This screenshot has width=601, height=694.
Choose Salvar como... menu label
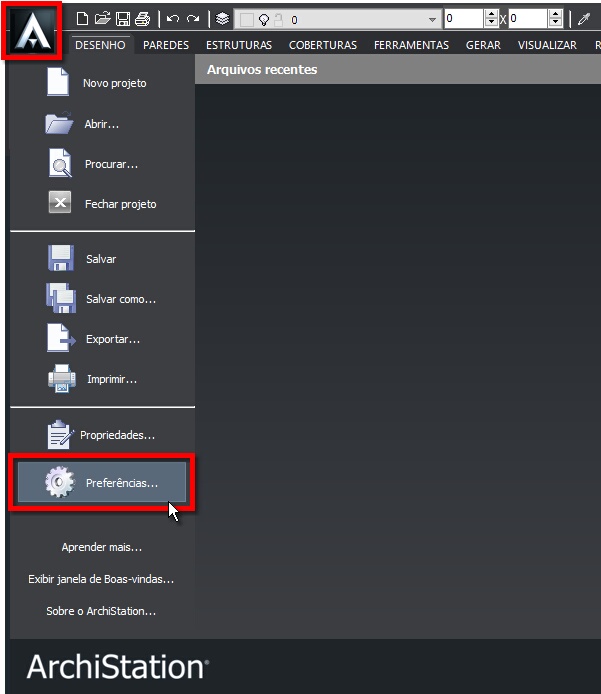tap(121, 299)
